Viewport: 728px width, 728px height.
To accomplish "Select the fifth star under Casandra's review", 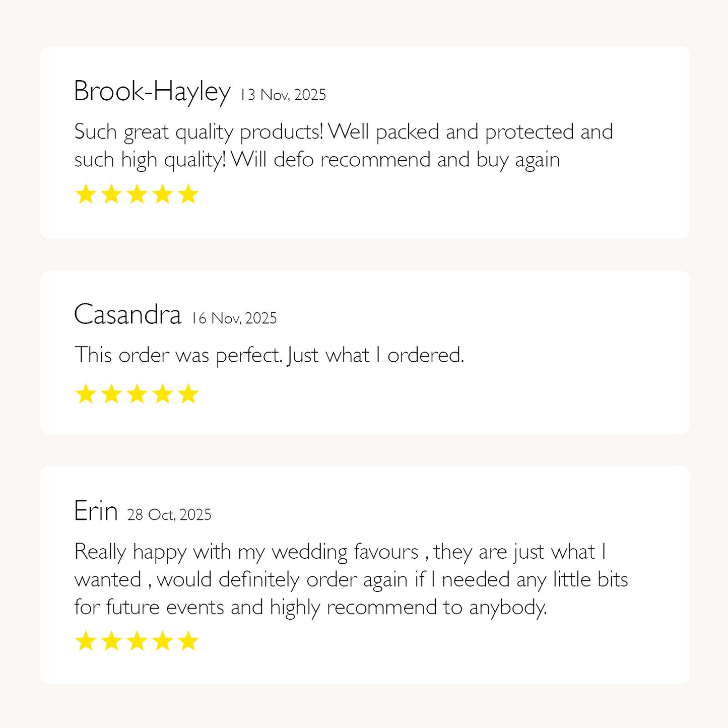I will pos(188,394).
